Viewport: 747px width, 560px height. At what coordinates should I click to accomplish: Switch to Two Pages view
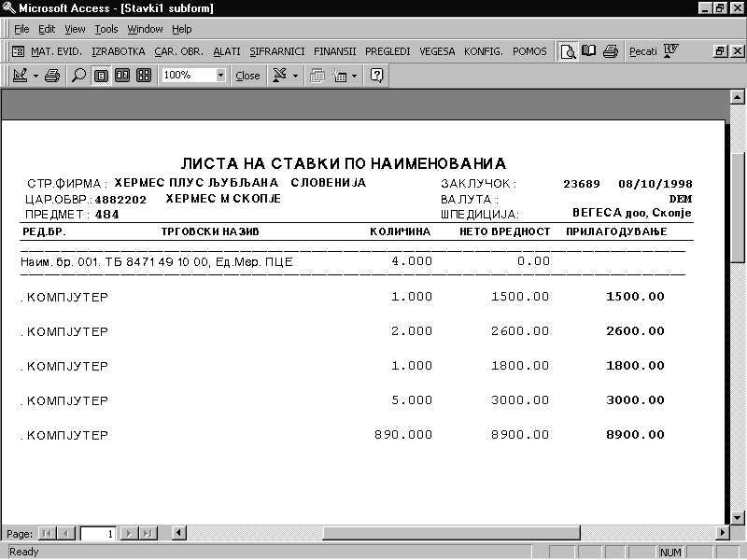(x=122, y=76)
